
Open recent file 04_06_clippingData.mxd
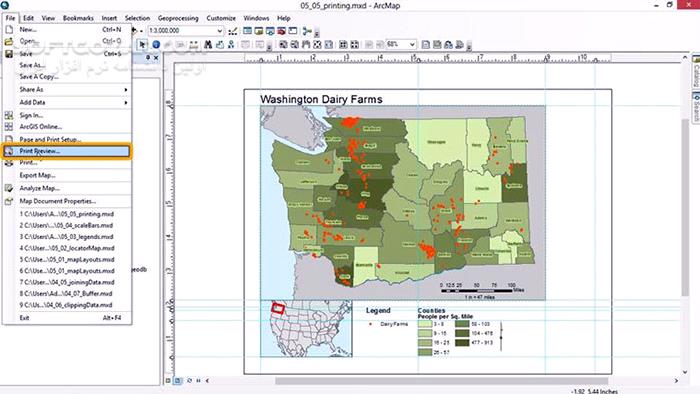[x=67, y=305]
